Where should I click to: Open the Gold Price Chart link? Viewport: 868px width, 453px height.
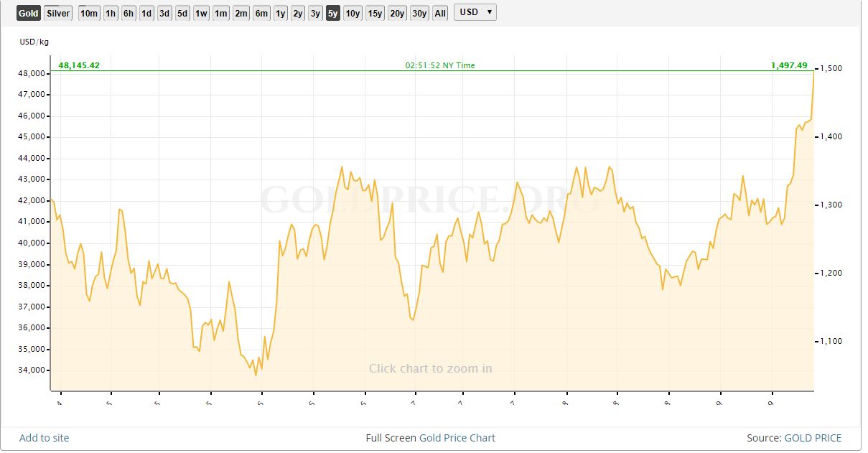tap(457, 438)
